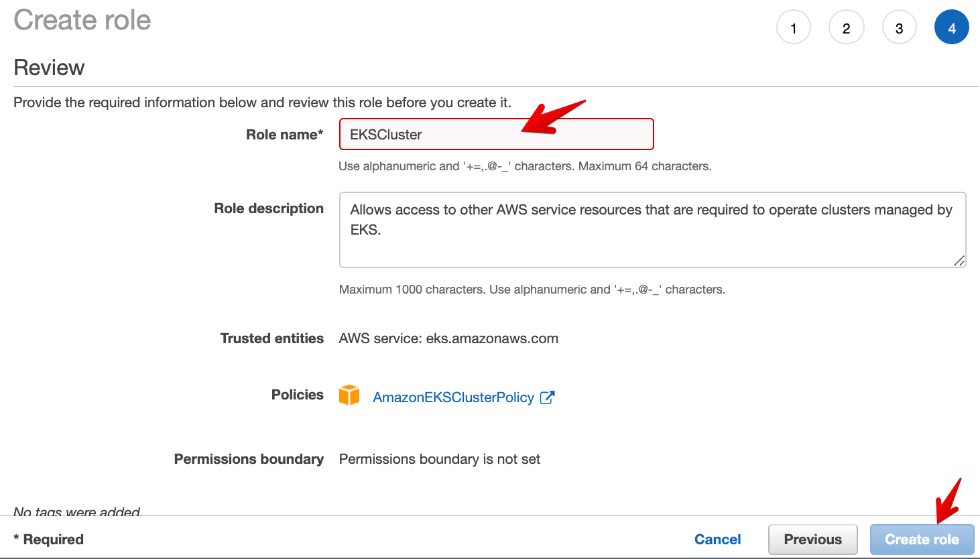Go to step 1 of the wizard

(794, 28)
